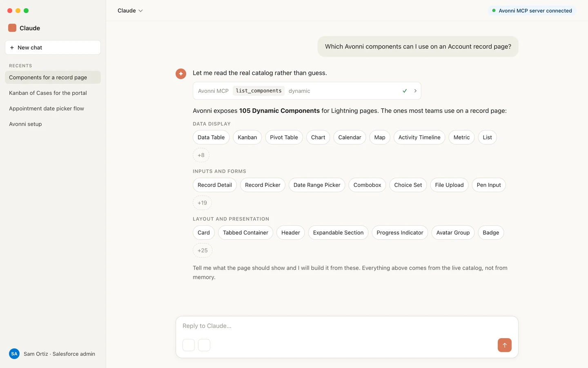Open the Avonni setup chat
This screenshot has height=368, width=588.
coord(53,124)
